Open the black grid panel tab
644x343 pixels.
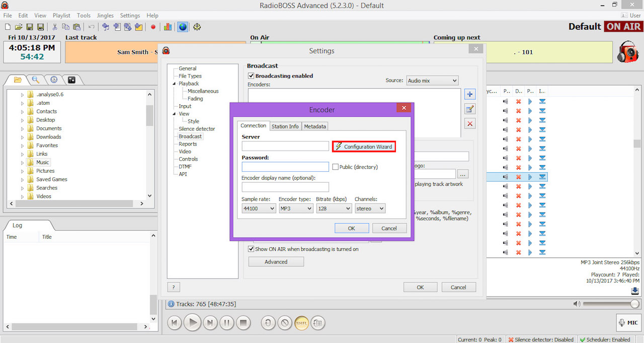click(x=72, y=80)
